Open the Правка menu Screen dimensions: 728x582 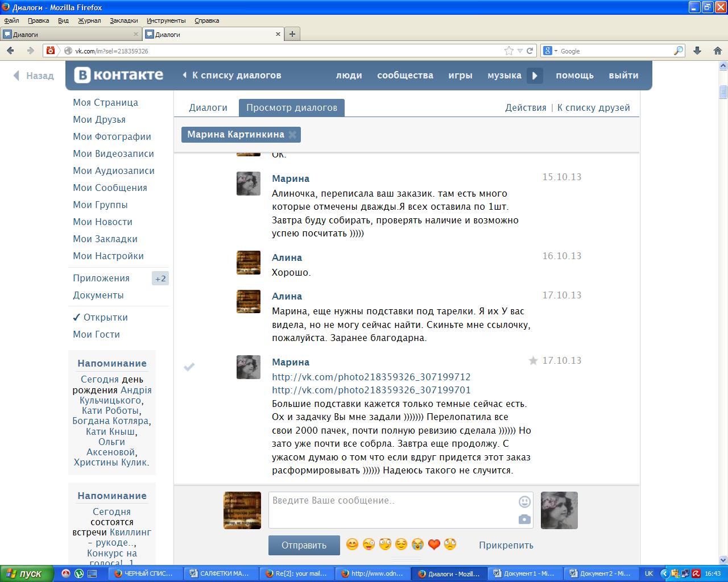point(38,20)
